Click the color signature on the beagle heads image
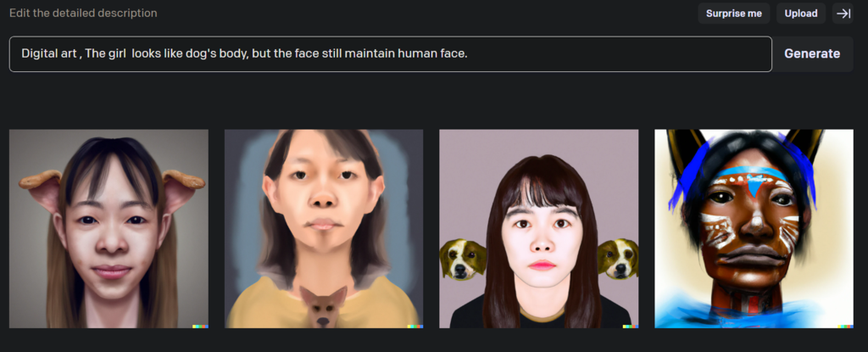The height and width of the screenshot is (352, 868). pyautogui.click(x=631, y=327)
